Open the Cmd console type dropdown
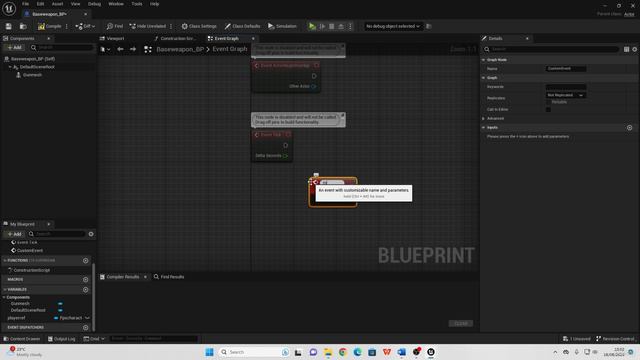The height and width of the screenshot is (360, 640). coord(94,339)
